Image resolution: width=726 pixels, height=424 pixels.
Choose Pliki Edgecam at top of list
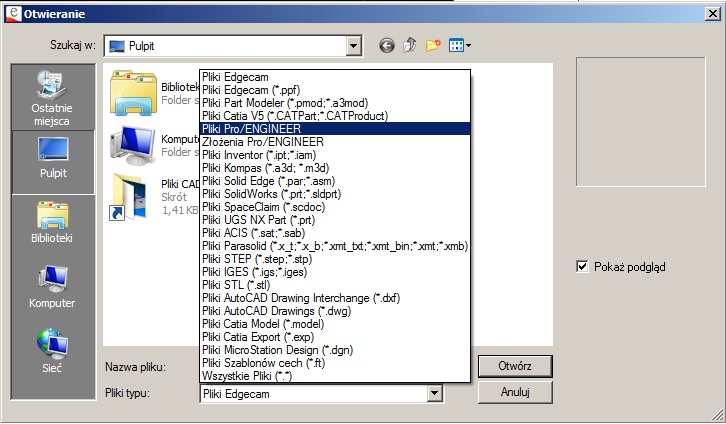tap(335, 77)
